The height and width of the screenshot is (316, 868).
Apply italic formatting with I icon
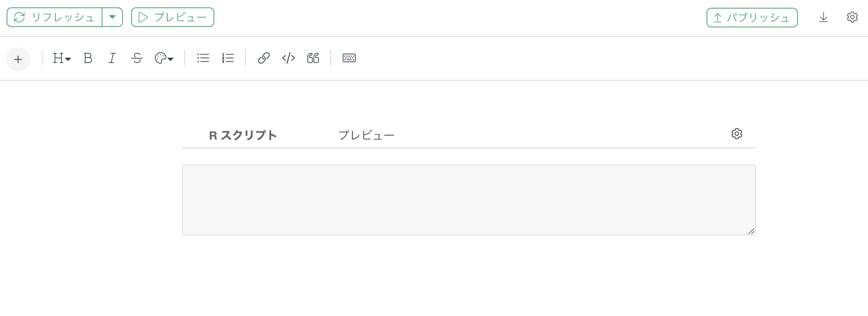[x=112, y=58]
